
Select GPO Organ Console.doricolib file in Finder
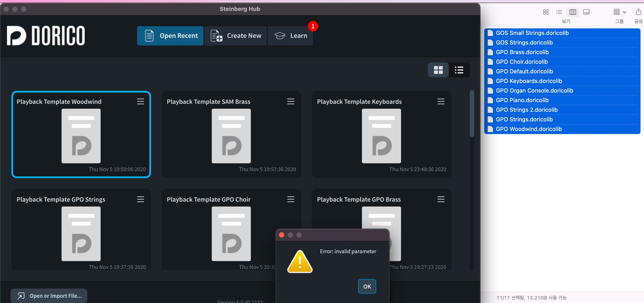click(x=562, y=91)
